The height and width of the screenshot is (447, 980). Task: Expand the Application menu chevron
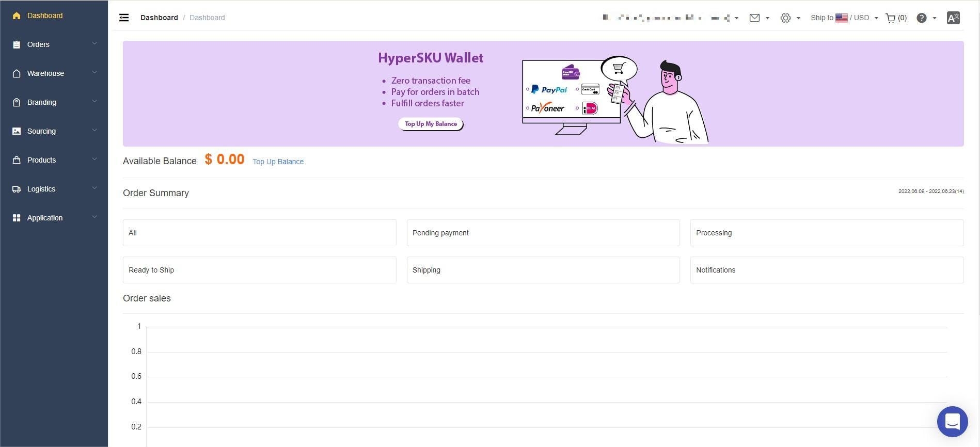(x=94, y=217)
